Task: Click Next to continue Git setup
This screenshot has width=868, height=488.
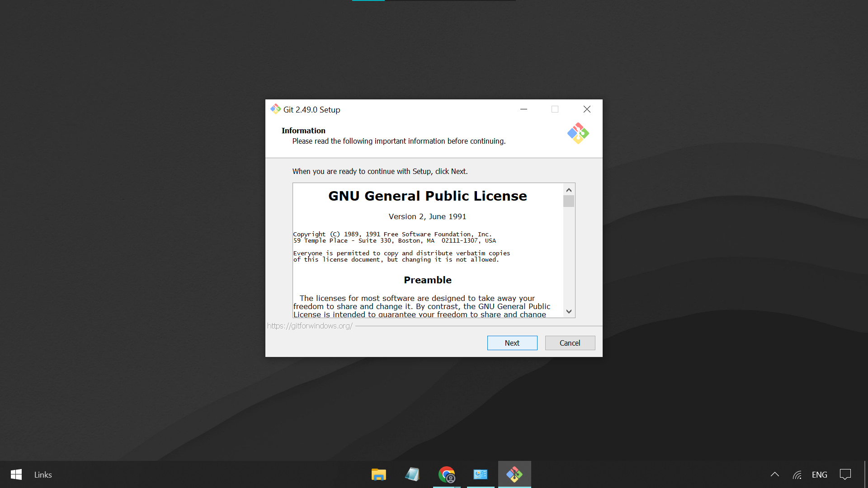Action: click(512, 343)
